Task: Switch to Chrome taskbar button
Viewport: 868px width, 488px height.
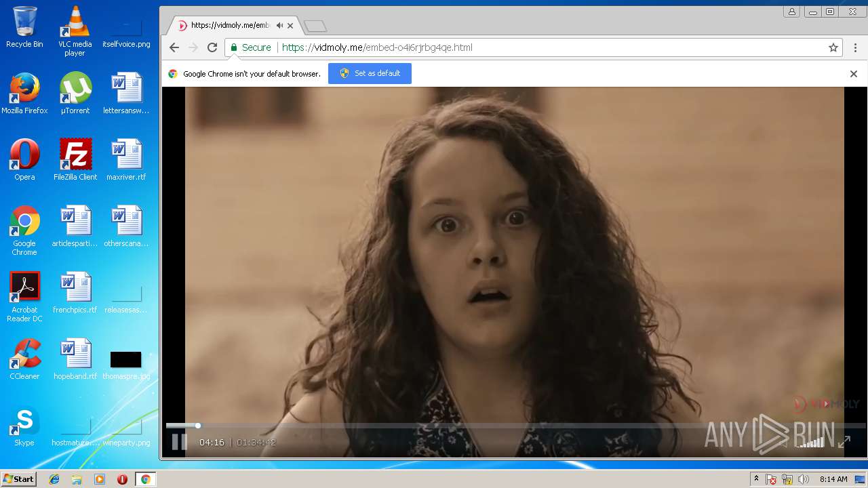Action: pos(145,479)
